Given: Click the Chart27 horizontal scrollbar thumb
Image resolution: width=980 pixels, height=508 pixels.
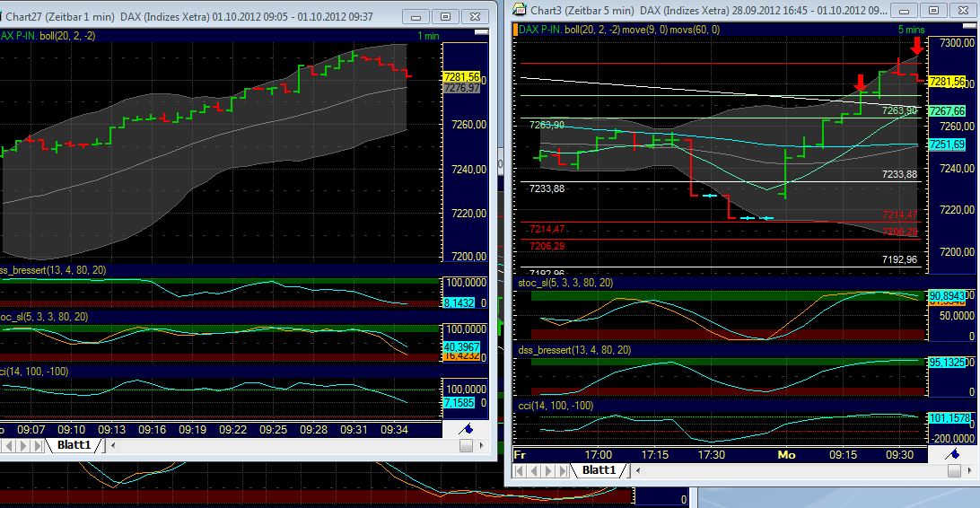Looking at the screenshot, I should point(467,445).
